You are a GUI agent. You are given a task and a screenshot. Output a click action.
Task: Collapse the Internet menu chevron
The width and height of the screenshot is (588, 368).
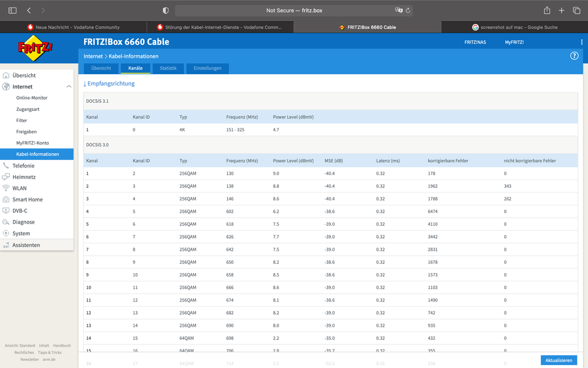69,86
